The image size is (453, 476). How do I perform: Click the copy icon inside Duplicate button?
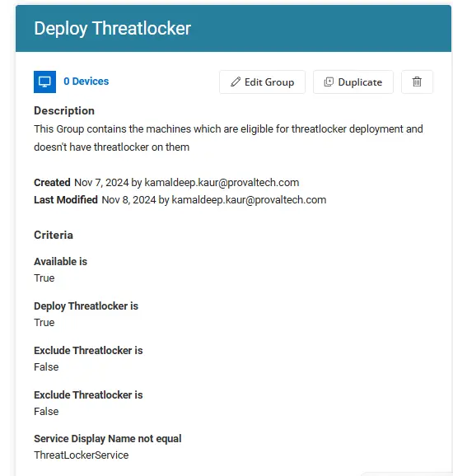pos(329,82)
